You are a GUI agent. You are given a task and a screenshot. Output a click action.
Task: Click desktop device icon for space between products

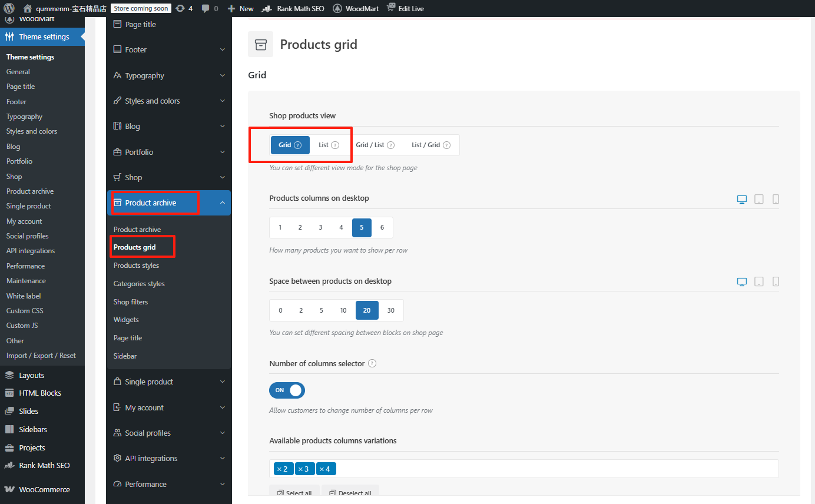742,282
